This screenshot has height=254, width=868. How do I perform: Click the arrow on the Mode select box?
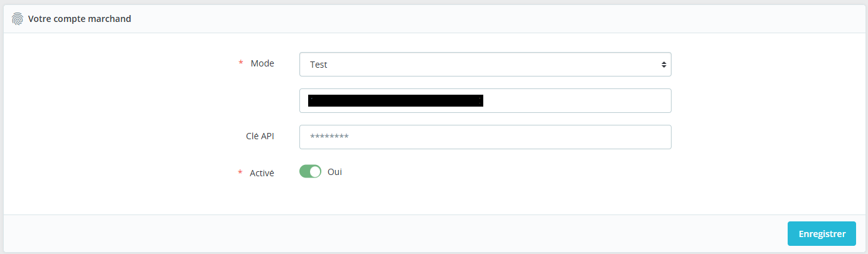663,65
